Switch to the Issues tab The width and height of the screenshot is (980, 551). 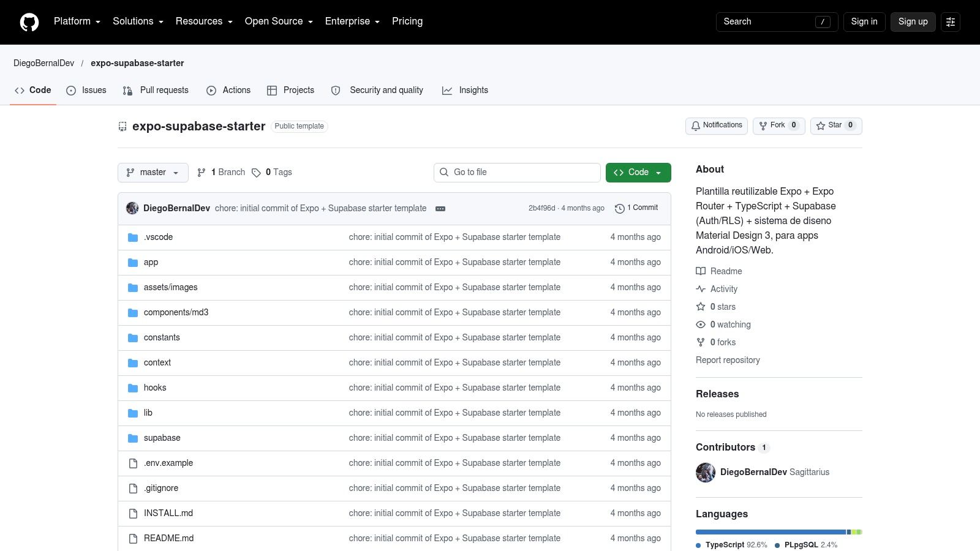(86, 91)
